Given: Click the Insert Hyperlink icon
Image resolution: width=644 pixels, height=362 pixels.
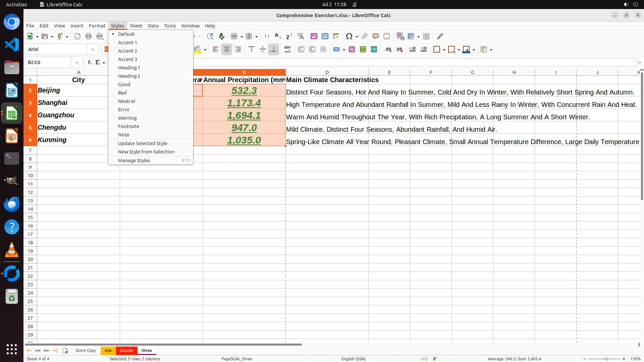Looking at the screenshot, I should pos(365,36).
